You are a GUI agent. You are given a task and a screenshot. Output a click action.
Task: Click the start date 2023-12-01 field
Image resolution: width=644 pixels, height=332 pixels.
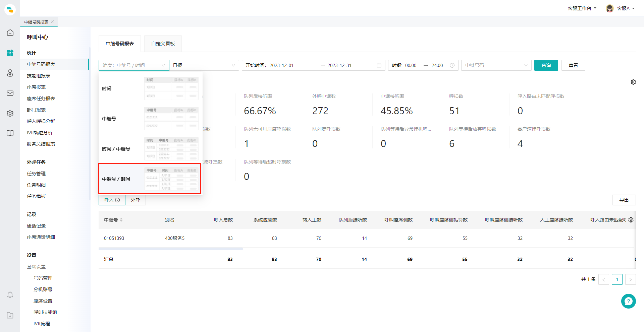click(x=281, y=65)
